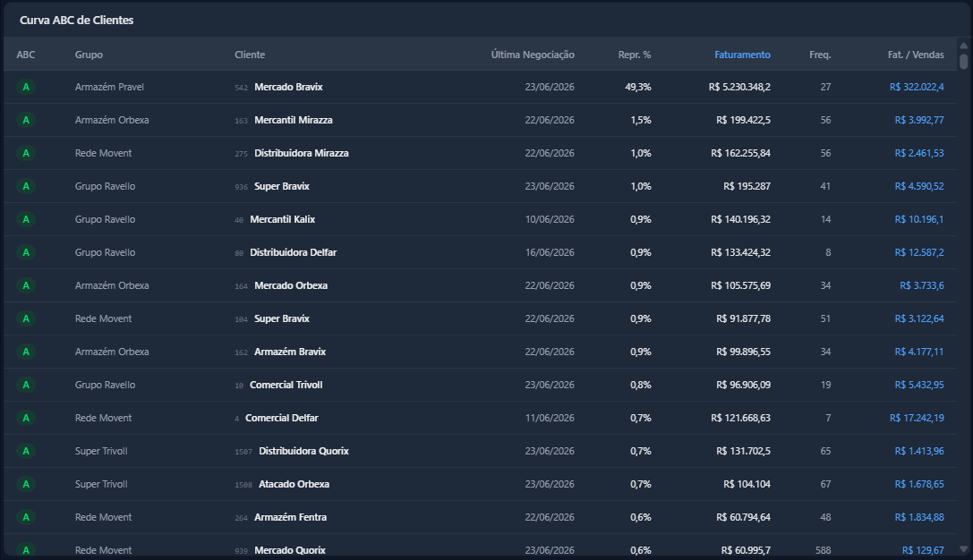This screenshot has height=560, width=973.
Task: Sort by the Fat. / Vendas header
Action: pos(916,55)
